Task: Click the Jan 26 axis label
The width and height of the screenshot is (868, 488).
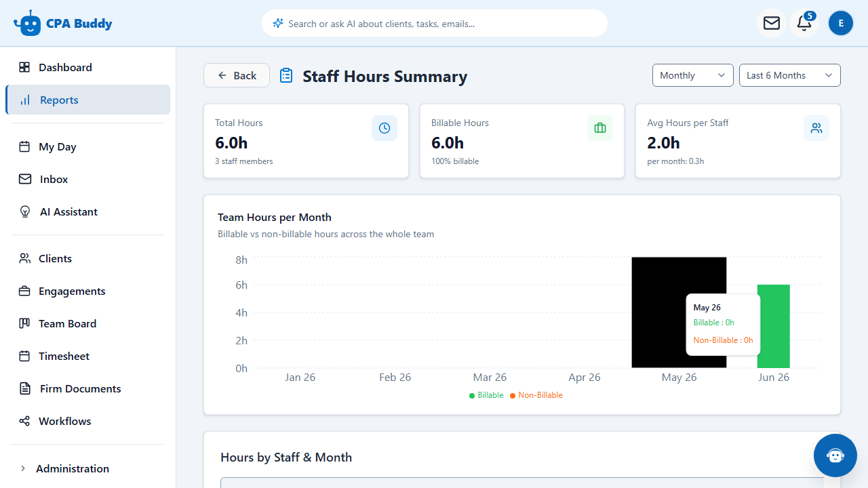Action: coord(300,378)
